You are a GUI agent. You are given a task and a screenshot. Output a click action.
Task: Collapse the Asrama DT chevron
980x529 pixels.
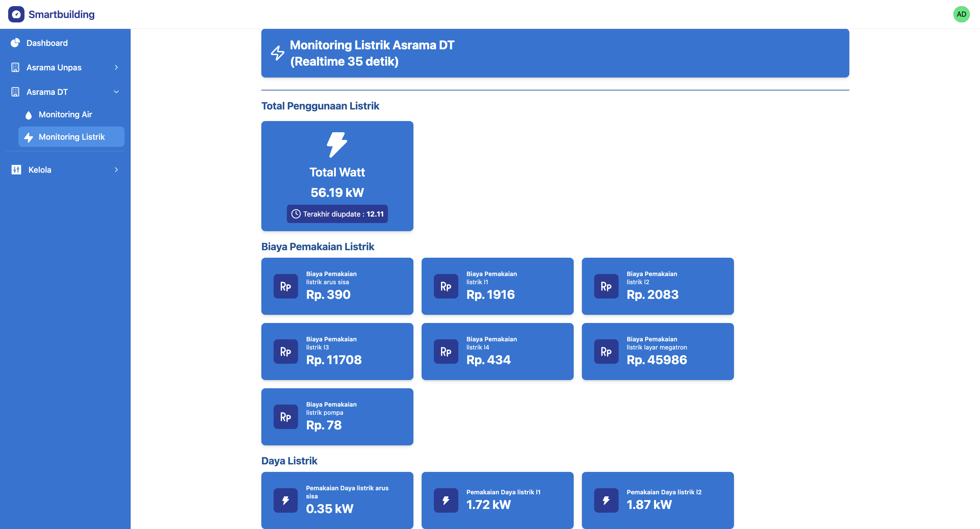116,92
